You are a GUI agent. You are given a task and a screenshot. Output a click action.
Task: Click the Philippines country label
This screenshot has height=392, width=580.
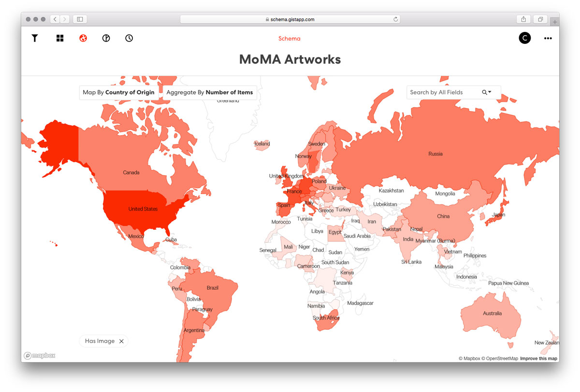[x=475, y=255]
